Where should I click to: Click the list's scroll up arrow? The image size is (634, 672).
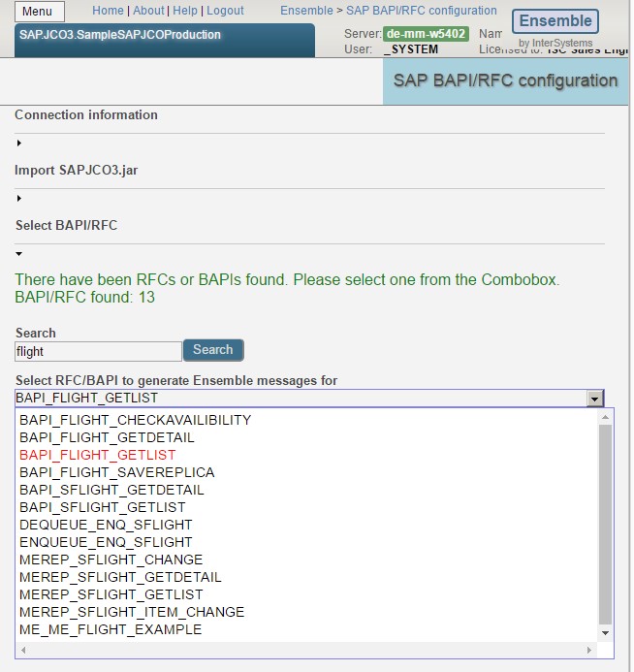pyautogui.click(x=605, y=417)
